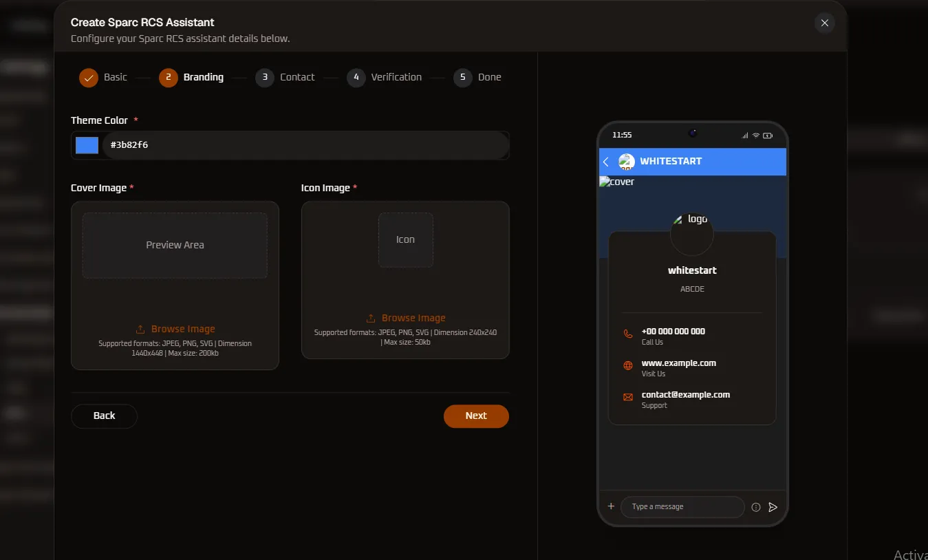Tap the back arrow in phone preview header
Screen dimensions: 928x560
(606, 162)
